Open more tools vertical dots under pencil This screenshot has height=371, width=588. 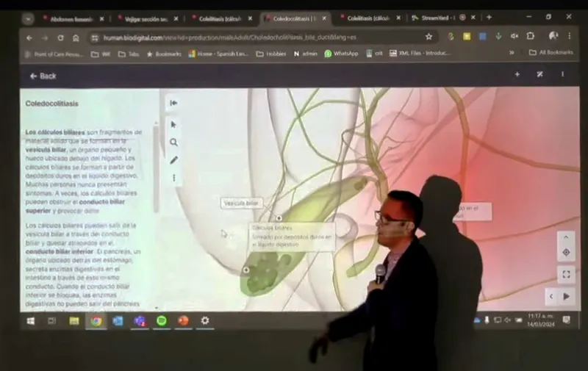point(173,178)
